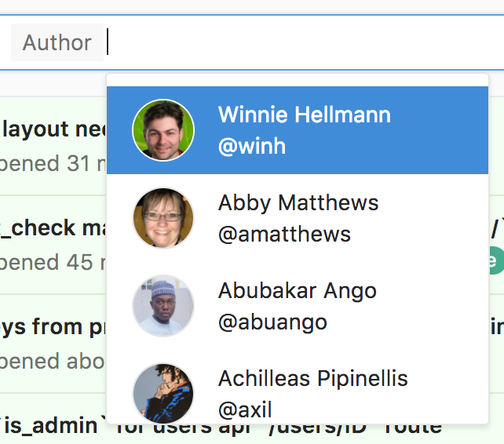The height and width of the screenshot is (444, 504).
Task: Choose Abby Matthews from author list
Action: pos(298,218)
